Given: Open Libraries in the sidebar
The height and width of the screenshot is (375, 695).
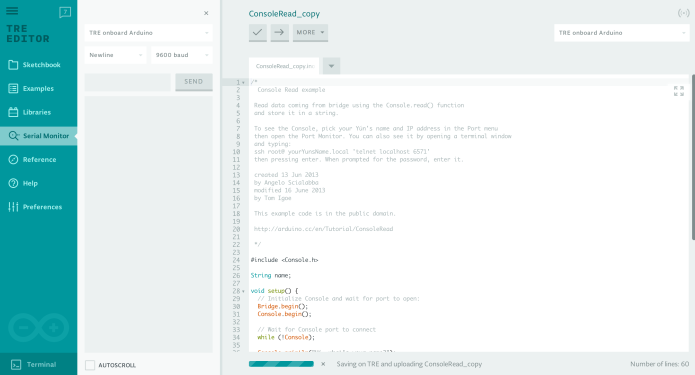Looking at the screenshot, I should (39, 112).
